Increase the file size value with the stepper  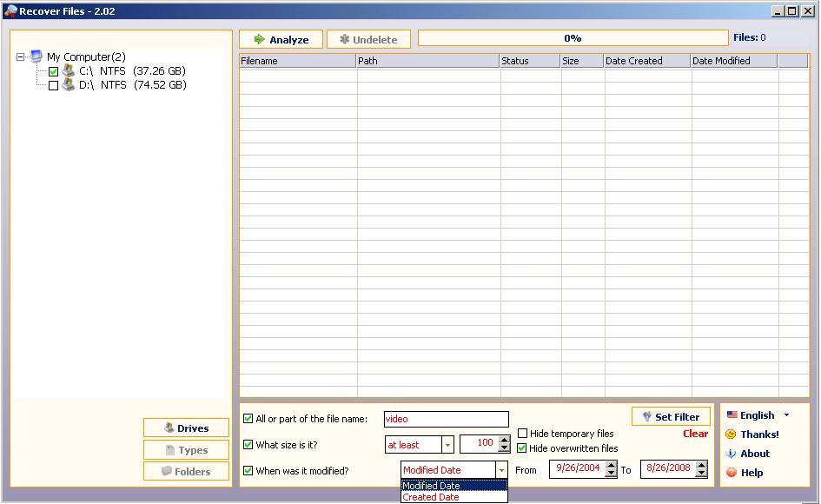tap(504, 440)
